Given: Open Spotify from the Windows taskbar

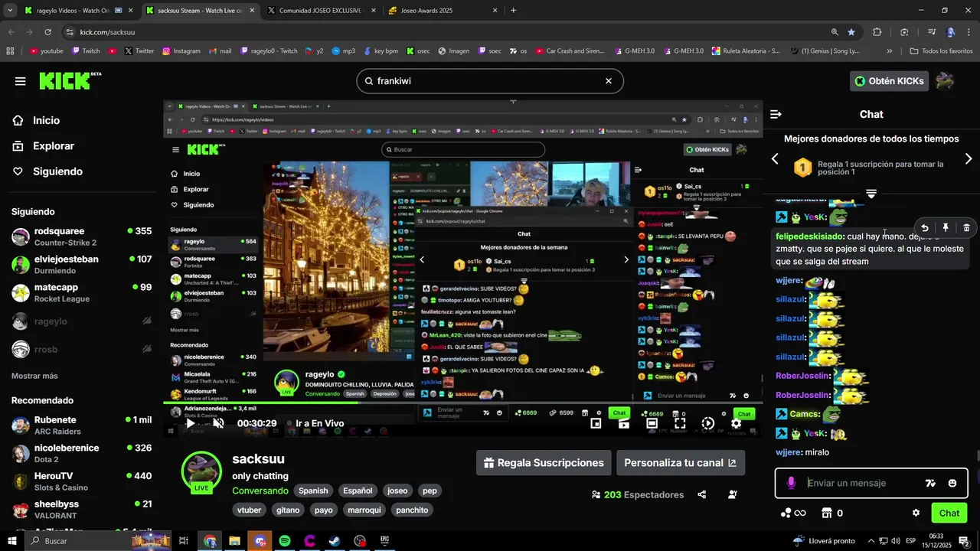Looking at the screenshot, I should coord(285,541).
